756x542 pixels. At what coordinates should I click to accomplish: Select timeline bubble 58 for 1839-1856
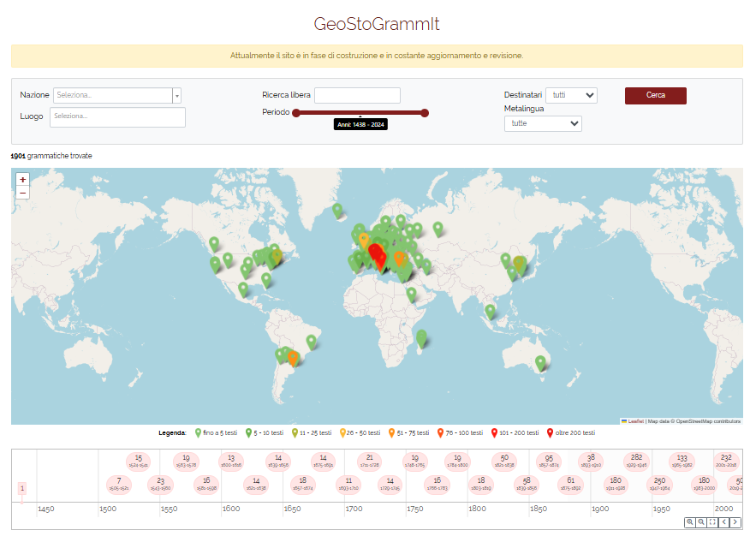[527, 484]
